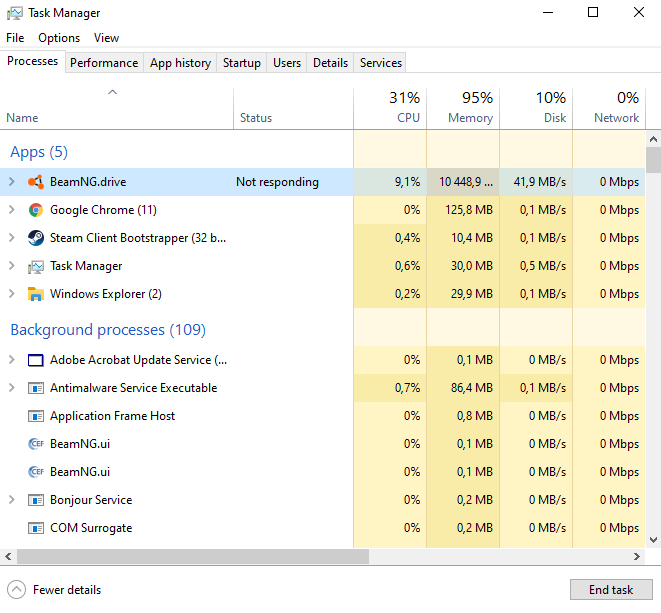
Task: Click the Apps (5) group heading
Action: click(x=39, y=152)
